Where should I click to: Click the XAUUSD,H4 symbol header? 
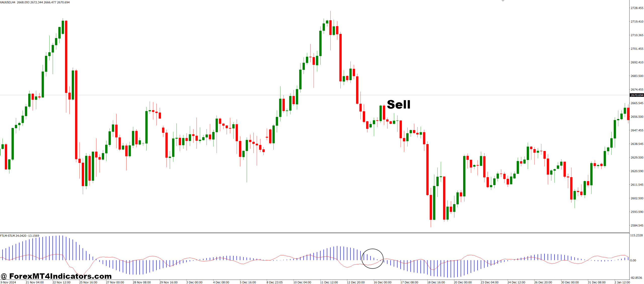8,2
